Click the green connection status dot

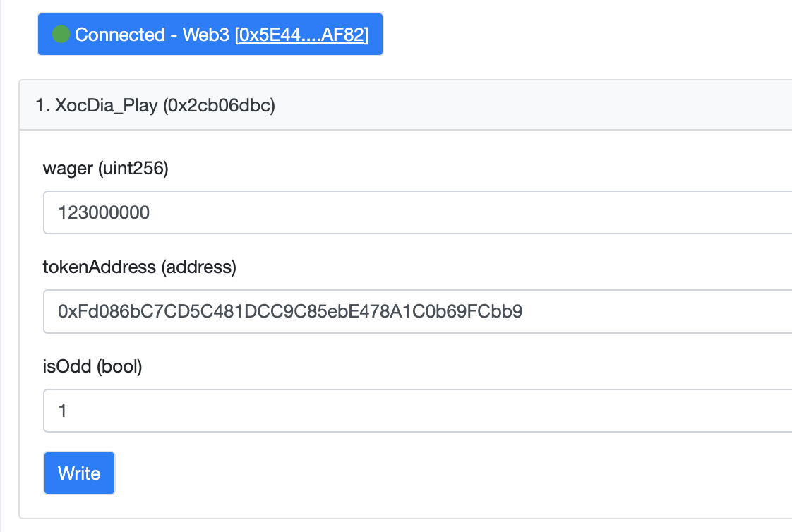(61, 34)
